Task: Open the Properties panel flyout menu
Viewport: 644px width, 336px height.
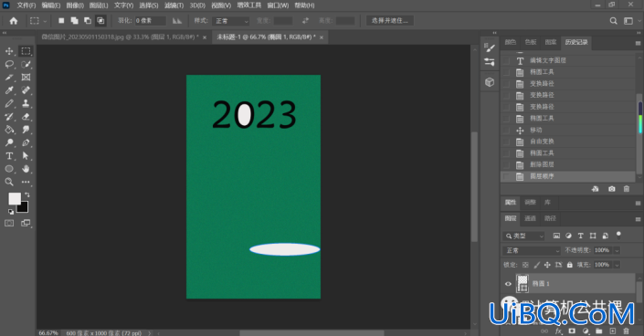Action: coord(638,203)
